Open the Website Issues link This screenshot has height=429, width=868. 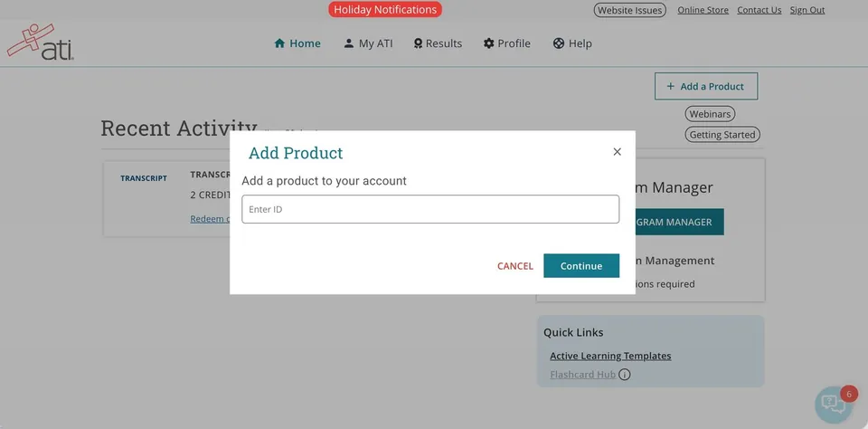coord(629,10)
